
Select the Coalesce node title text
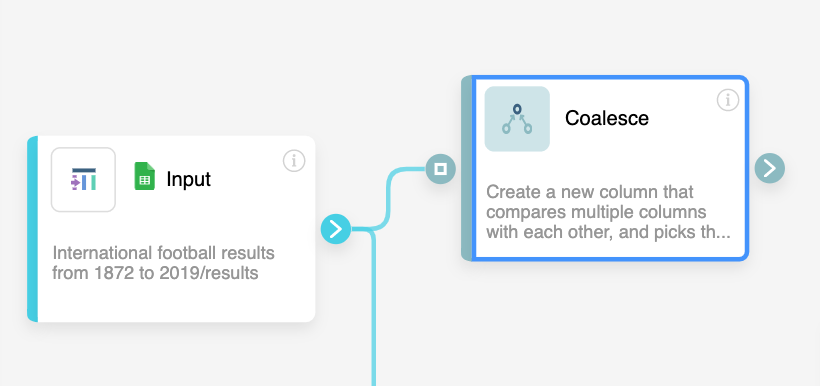tap(607, 118)
